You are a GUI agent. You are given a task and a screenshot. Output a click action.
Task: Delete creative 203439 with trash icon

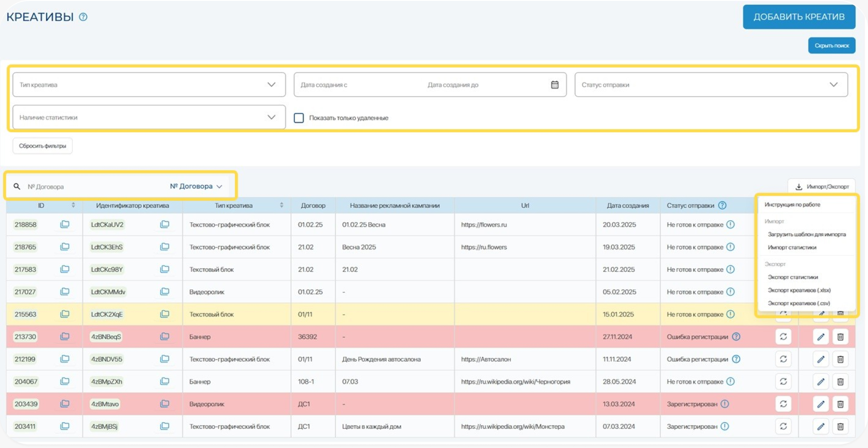click(x=840, y=404)
